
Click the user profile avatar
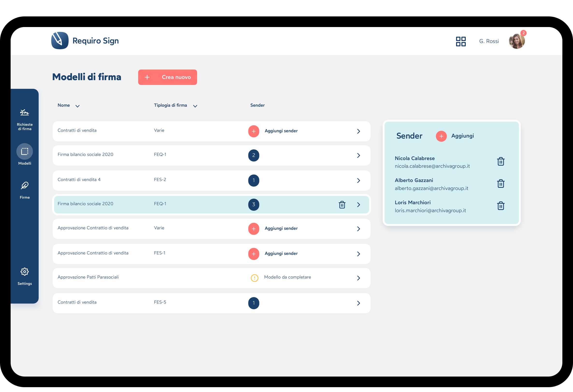click(516, 41)
